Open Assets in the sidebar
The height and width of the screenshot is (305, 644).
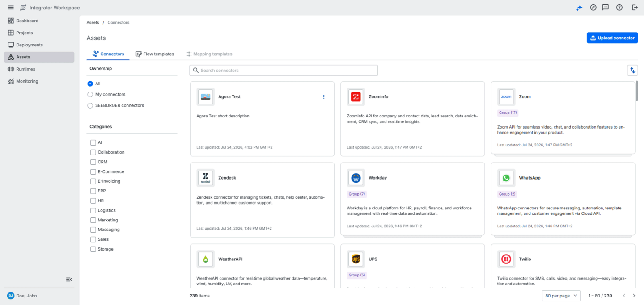pos(39,57)
